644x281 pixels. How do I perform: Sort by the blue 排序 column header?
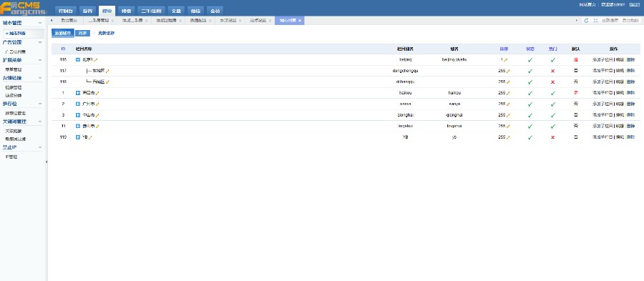504,49
